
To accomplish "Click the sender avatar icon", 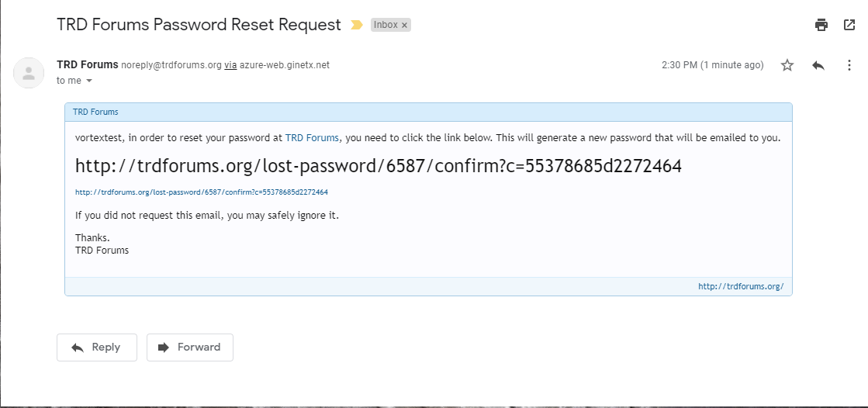I will tap(29, 72).
